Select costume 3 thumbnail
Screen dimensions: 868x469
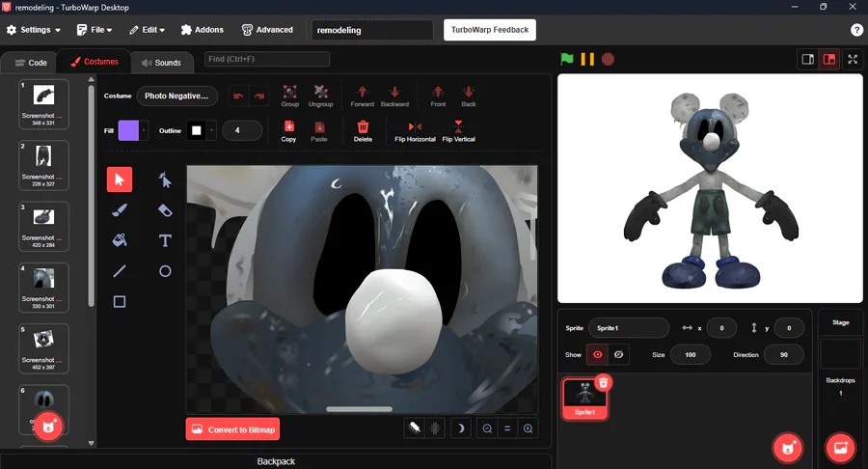pyautogui.click(x=43, y=227)
